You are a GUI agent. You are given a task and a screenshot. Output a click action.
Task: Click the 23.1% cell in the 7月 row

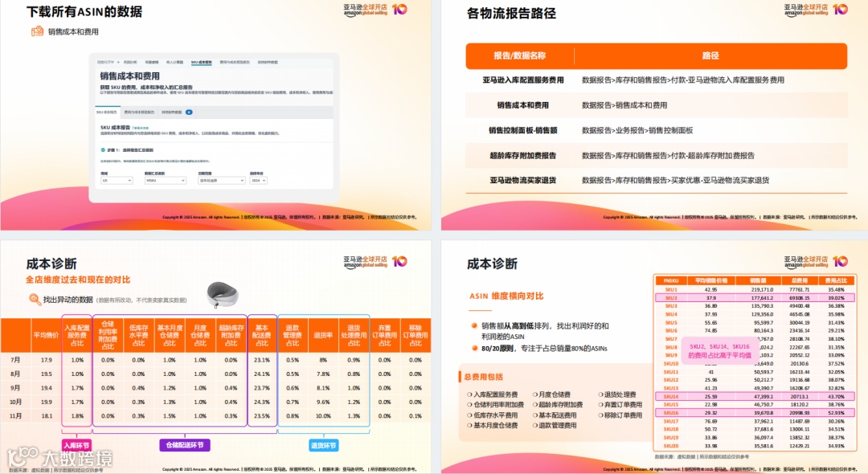[x=261, y=360]
